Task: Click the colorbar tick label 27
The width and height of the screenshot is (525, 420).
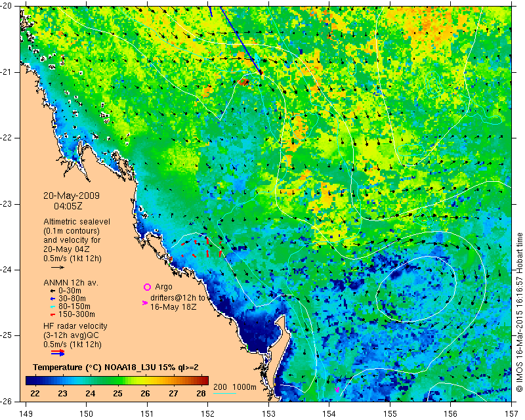Action: click(x=173, y=394)
